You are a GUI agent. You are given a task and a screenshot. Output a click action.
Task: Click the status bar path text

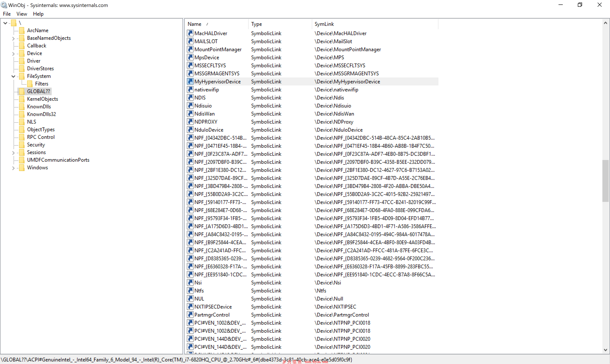[x=176, y=360]
